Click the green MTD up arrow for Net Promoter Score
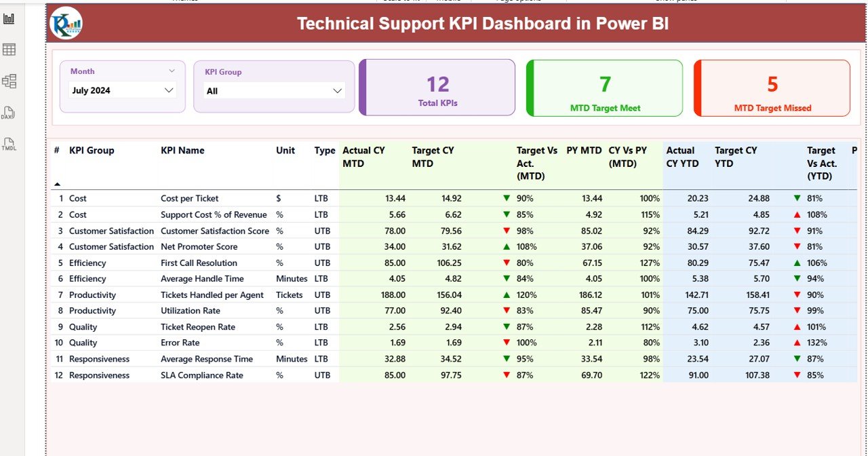This screenshot has width=868, height=456. coord(507,247)
